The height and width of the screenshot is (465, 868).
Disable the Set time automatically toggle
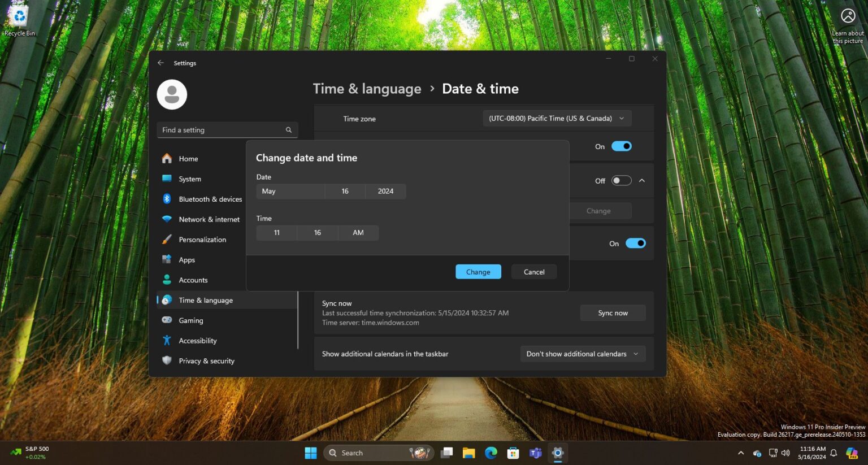621,146
